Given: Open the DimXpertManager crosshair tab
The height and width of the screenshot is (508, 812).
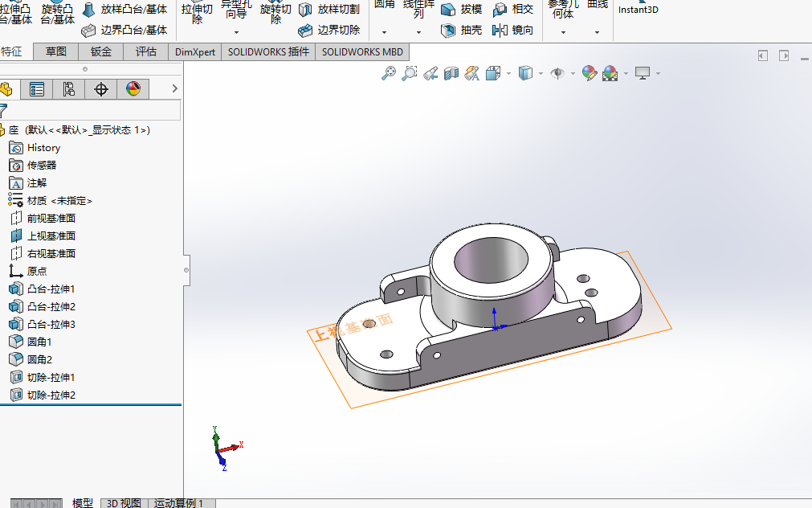Looking at the screenshot, I should click(101, 89).
